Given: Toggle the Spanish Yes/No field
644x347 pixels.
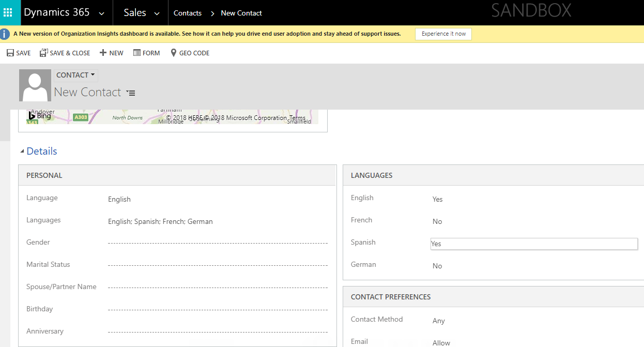Looking at the screenshot, I should click(x=533, y=244).
